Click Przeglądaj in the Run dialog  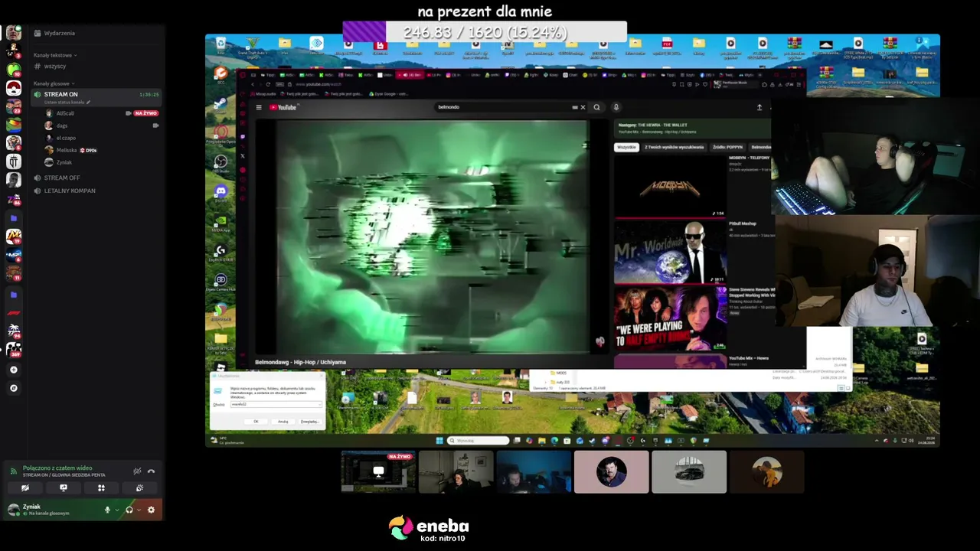[309, 422]
